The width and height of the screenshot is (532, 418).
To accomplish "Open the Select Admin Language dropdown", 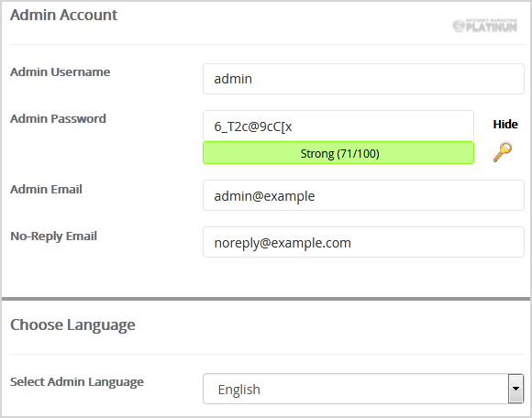I will tap(363, 389).
